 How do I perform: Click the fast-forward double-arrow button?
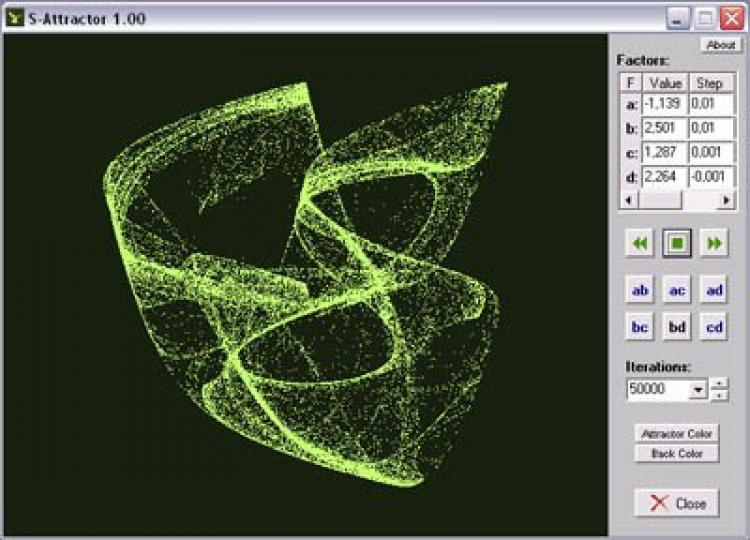pyautogui.click(x=714, y=243)
